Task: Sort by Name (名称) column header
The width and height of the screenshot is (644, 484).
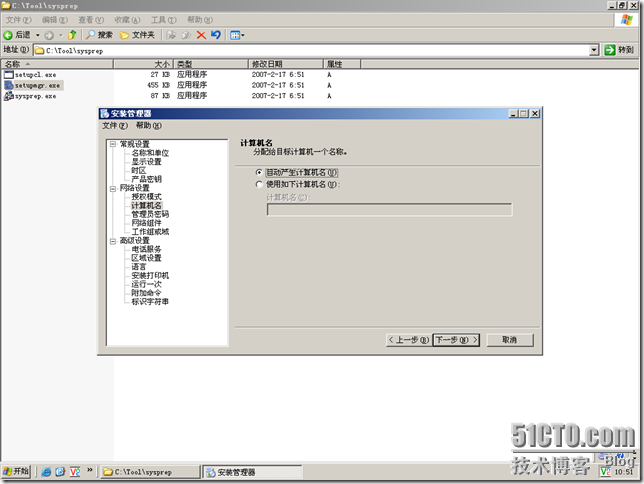Action: click(57, 64)
